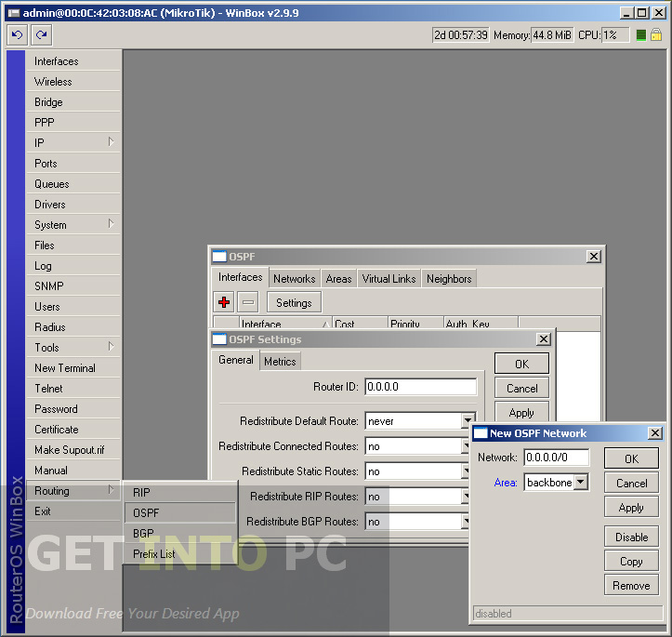Select the General tab in OSPF Settings
672x637 pixels.
[236, 360]
